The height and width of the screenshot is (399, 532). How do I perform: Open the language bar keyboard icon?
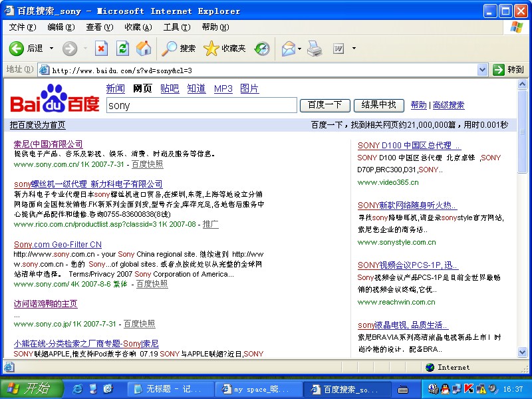[x=402, y=389]
